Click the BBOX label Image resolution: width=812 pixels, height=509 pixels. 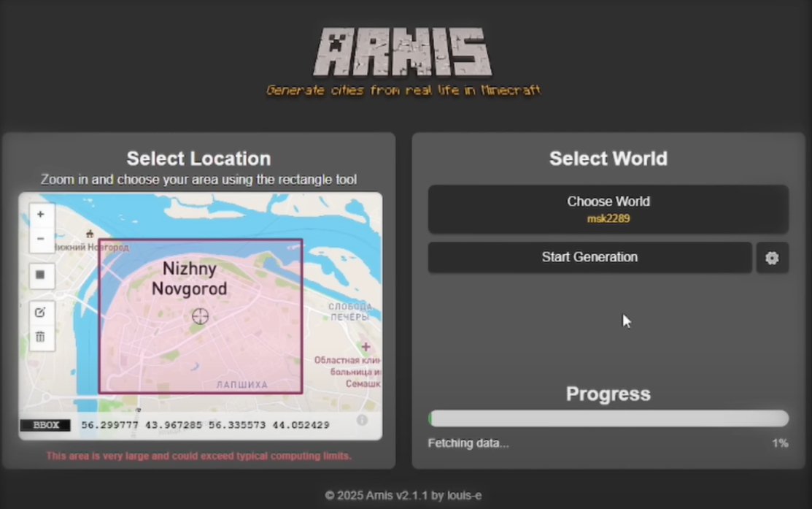click(45, 425)
